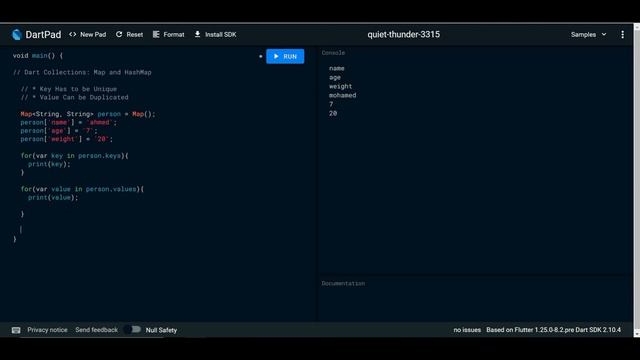Click the Reset circular arrow icon

(119, 35)
